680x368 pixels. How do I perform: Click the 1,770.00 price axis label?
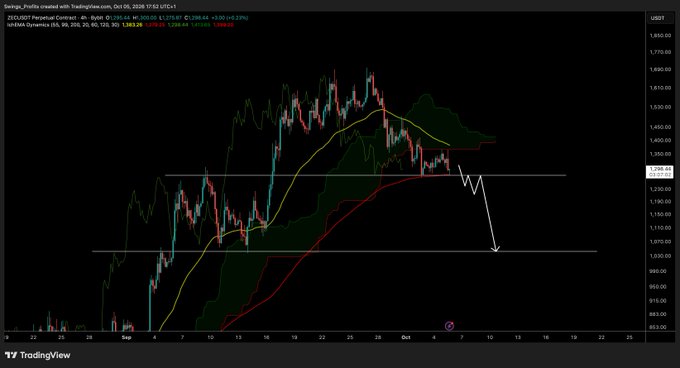pyautogui.click(x=660, y=52)
